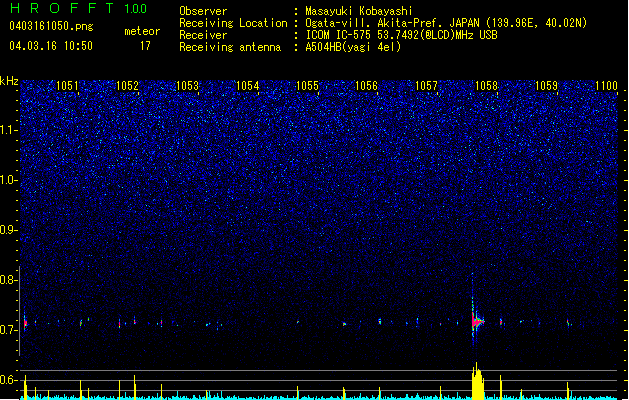Click the antenna A504HB(yagi 4el) text
This screenshot has height=400, width=629.
353,47
